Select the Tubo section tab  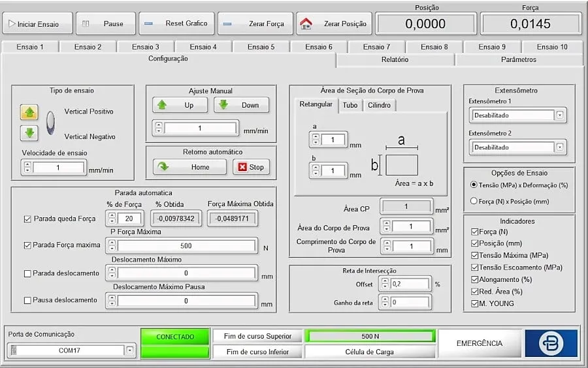(x=350, y=105)
